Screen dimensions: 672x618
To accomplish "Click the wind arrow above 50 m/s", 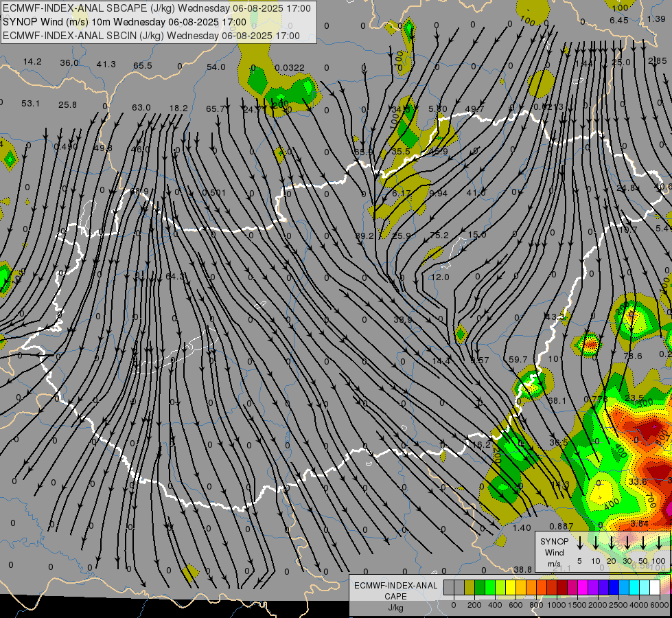I will [643, 542].
